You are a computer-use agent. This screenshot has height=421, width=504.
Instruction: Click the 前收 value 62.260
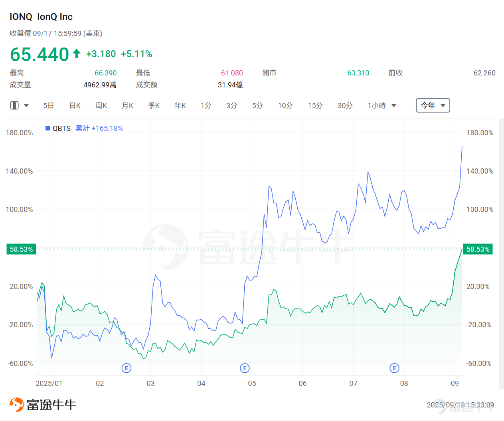tap(484, 73)
